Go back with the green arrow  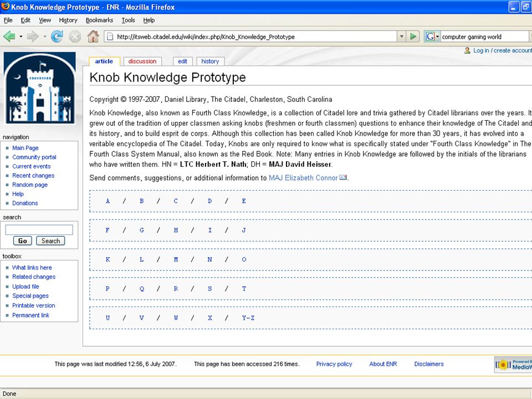tap(9, 37)
